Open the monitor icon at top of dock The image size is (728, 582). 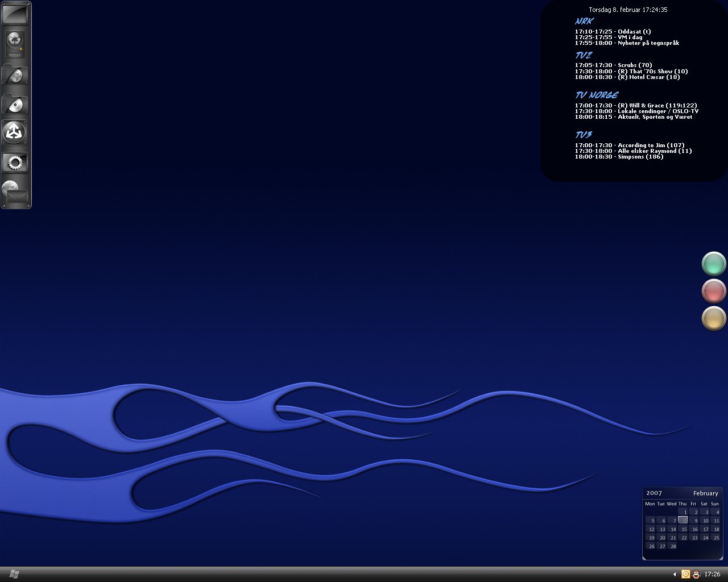click(x=16, y=14)
